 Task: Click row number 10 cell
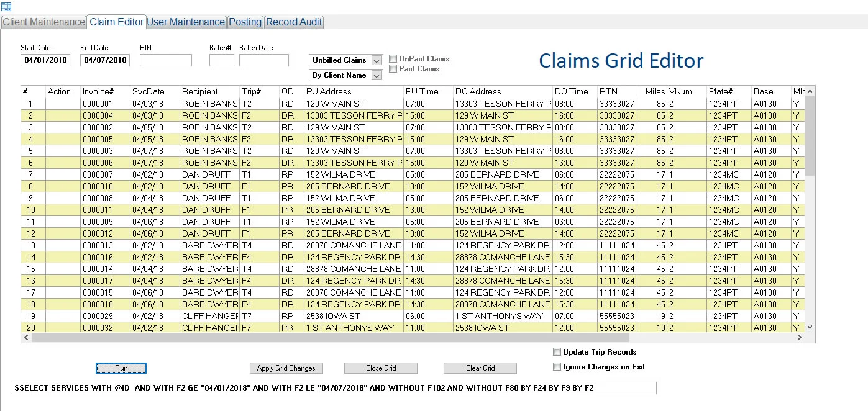[x=33, y=210]
